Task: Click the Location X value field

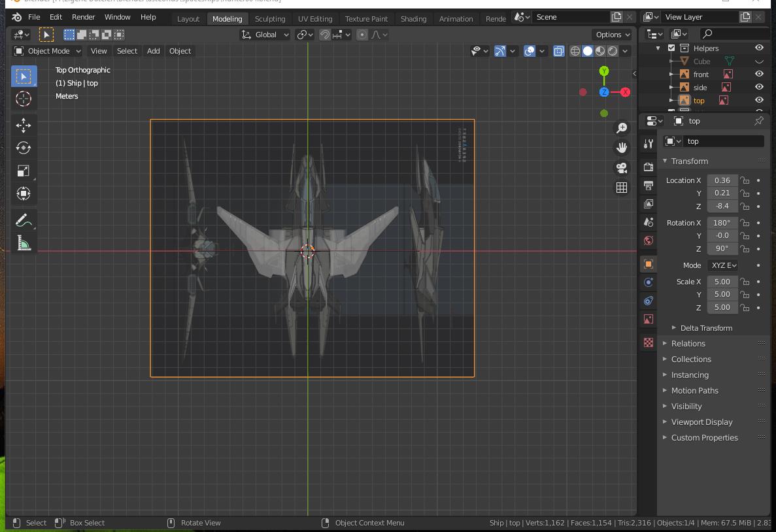Action: pos(722,180)
